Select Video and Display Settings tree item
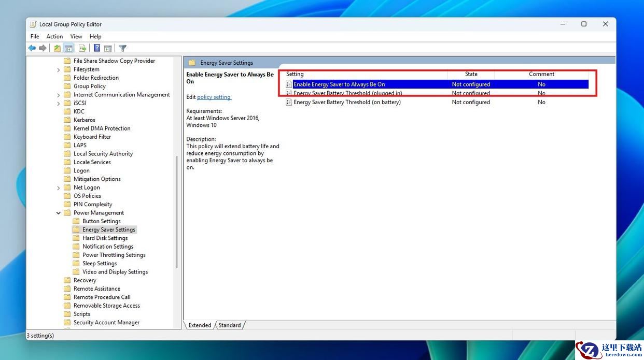Screen dimensions: 644x360 coord(115,272)
